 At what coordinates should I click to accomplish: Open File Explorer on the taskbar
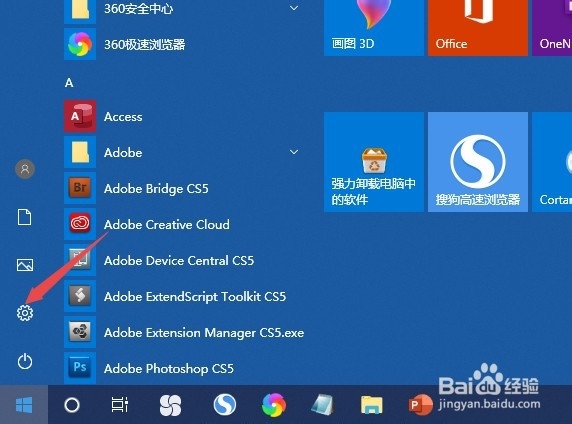[x=372, y=405]
